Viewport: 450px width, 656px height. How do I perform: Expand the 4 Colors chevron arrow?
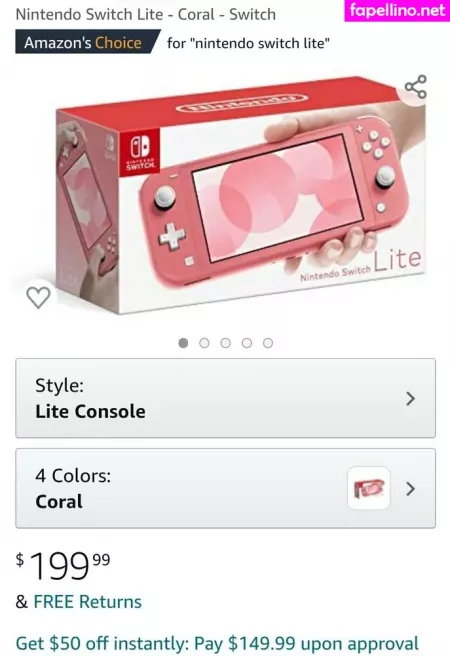pyautogui.click(x=411, y=489)
